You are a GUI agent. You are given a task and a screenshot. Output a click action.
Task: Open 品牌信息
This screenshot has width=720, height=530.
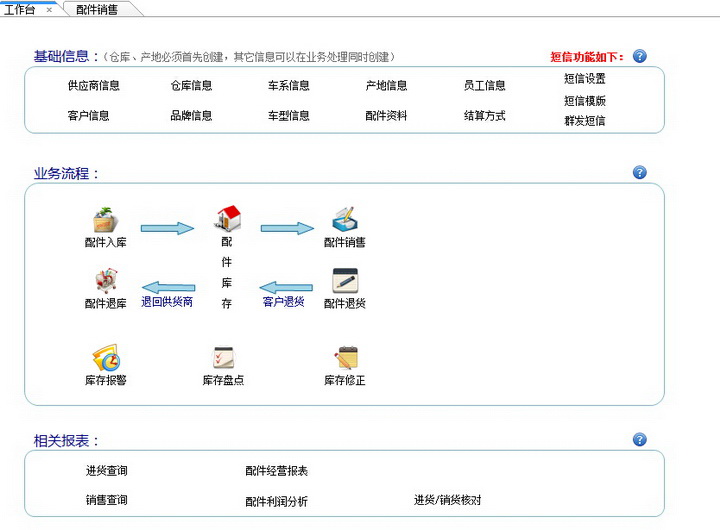[191, 115]
